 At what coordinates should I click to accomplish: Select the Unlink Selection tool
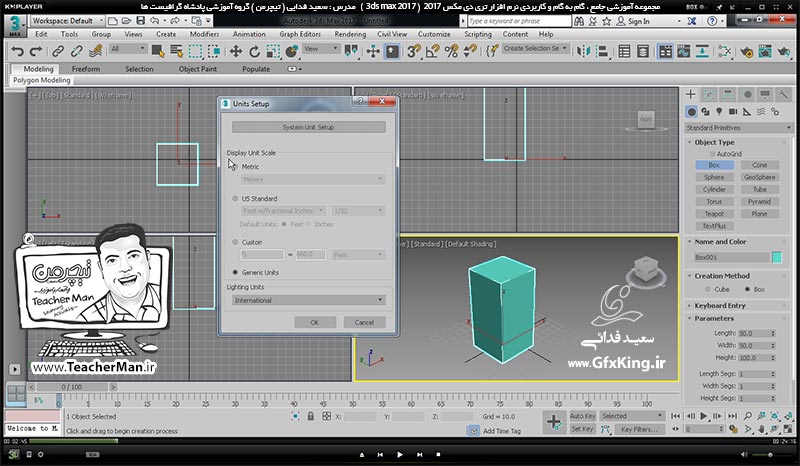pos(77,51)
